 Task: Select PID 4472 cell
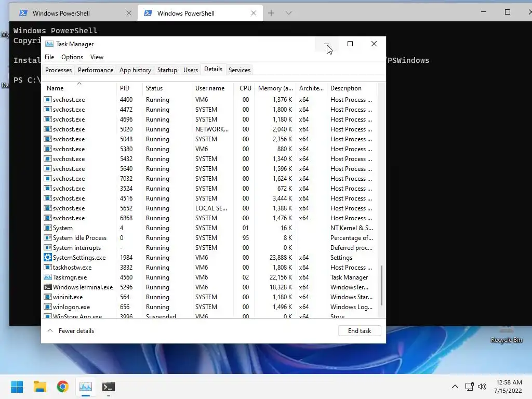[126, 110]
